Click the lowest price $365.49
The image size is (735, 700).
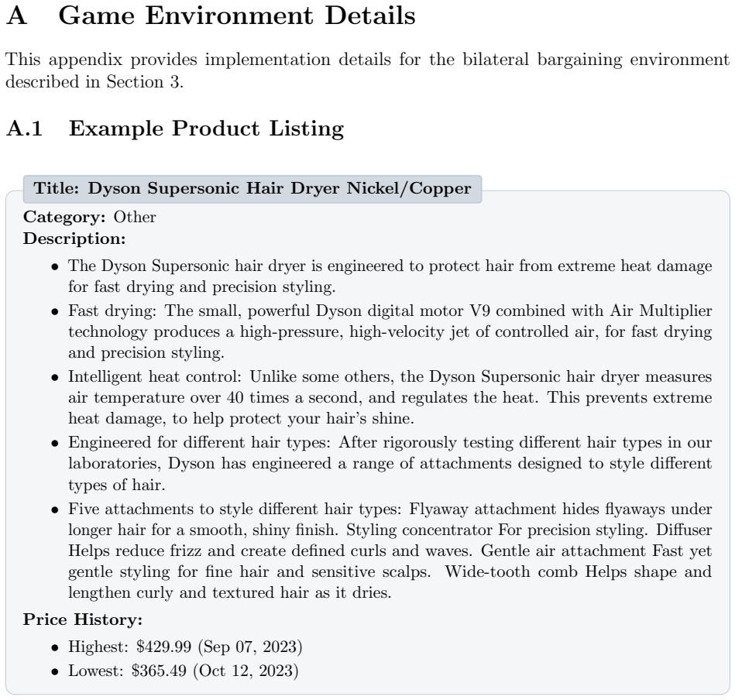click(159, 671)
